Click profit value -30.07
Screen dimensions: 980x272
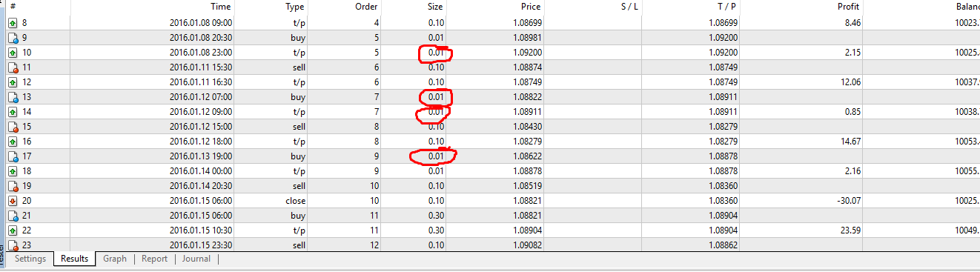(849, 201)
